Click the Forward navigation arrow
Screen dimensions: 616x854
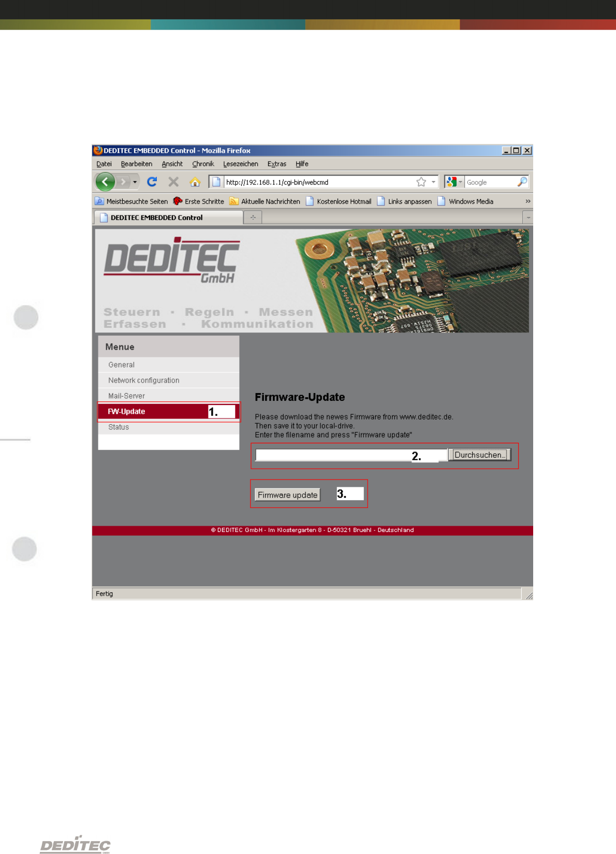click(123, 182)
